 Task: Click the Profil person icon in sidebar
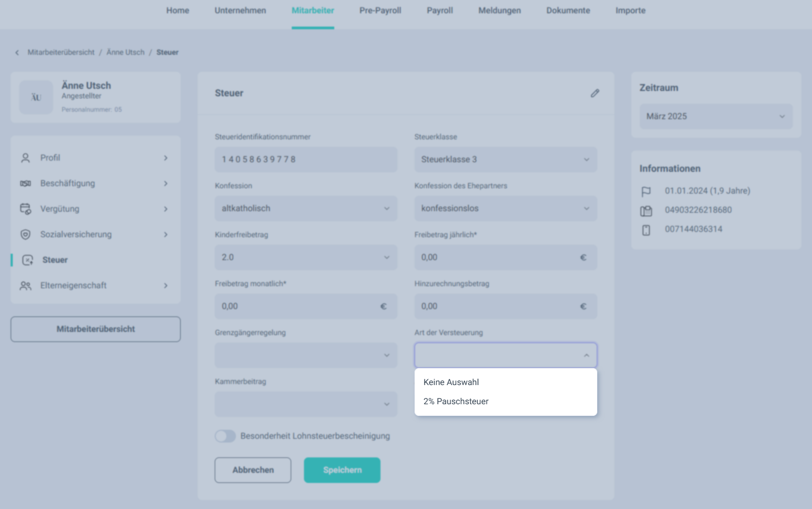point(26,158)
